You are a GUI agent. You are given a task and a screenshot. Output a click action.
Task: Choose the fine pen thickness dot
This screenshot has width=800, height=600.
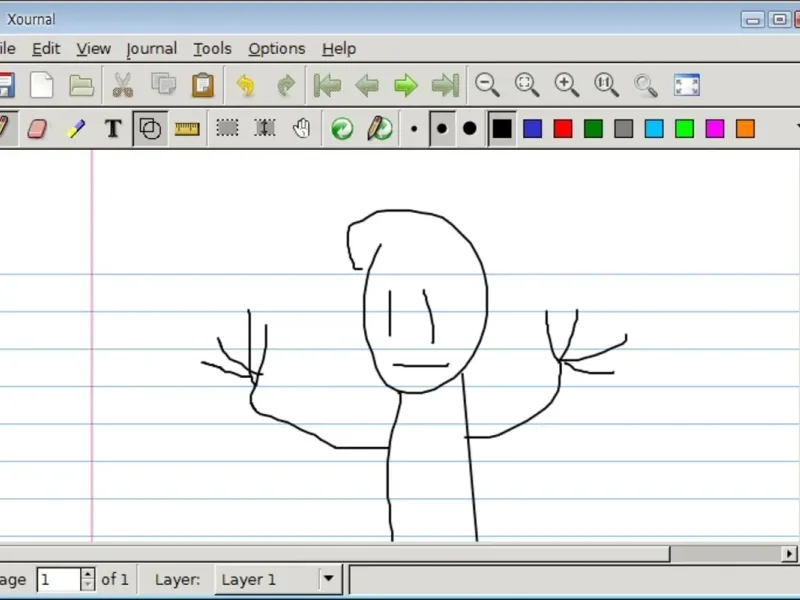414,129
